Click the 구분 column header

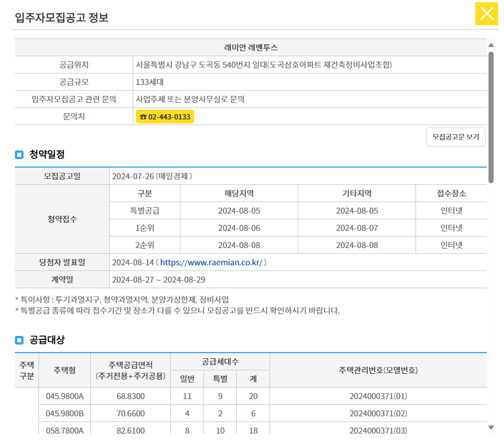click(145, 194)
